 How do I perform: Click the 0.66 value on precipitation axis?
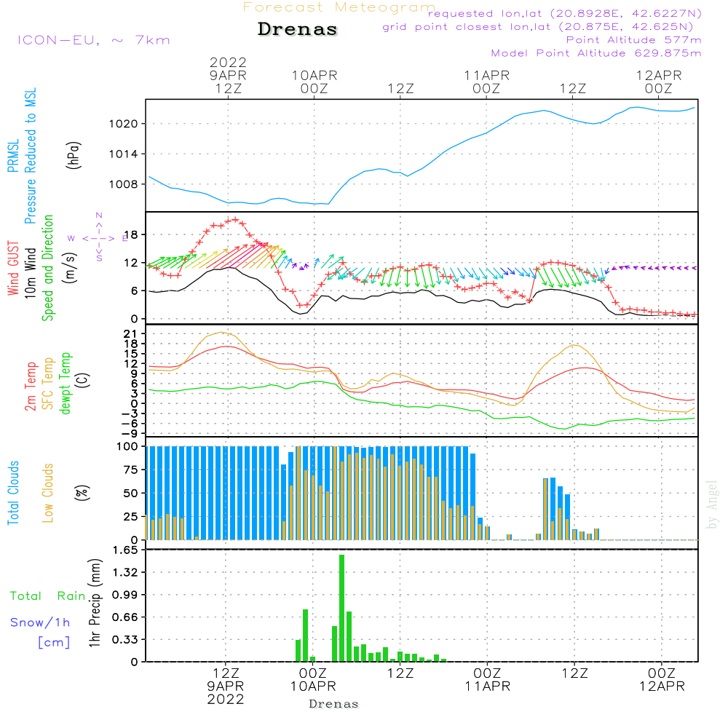click(x=125, y=617)
